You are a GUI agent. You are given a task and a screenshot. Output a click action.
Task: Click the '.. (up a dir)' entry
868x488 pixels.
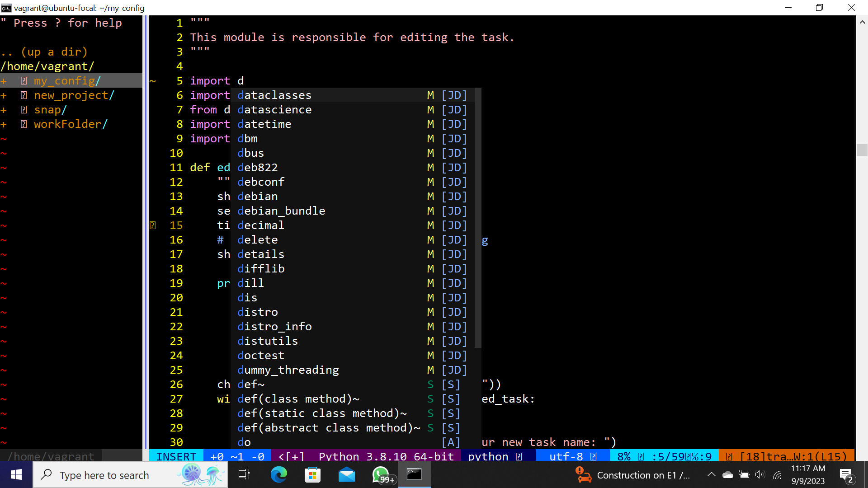click(44, 52)
